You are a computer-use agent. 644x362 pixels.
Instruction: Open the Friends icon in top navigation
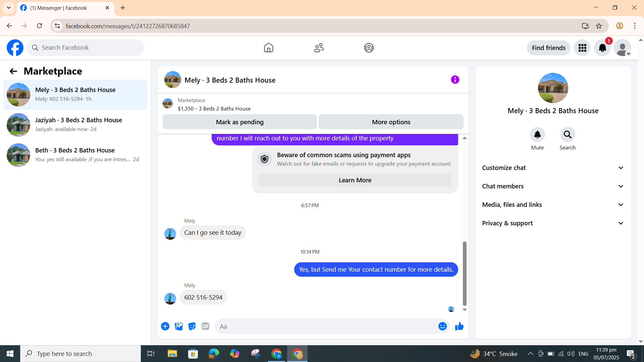(x=319, y=48)
